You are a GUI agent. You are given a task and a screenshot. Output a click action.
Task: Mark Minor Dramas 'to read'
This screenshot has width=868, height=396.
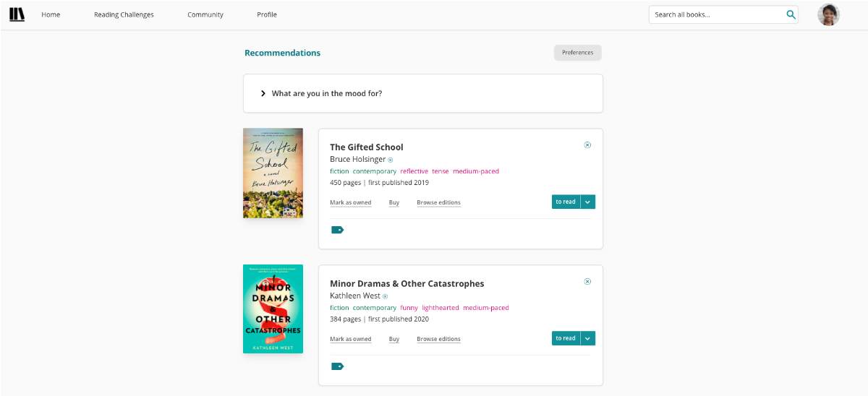coord(566,338)
